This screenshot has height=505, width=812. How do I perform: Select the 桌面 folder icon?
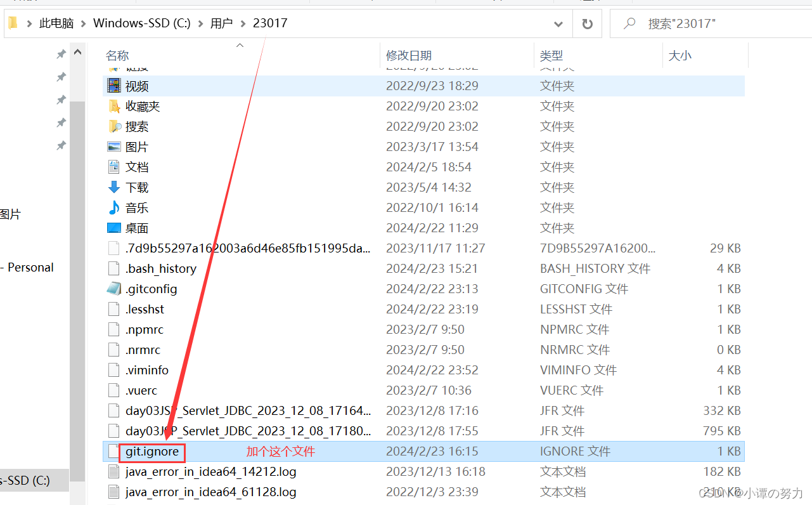pyautogui.click(x=114, y=228)
